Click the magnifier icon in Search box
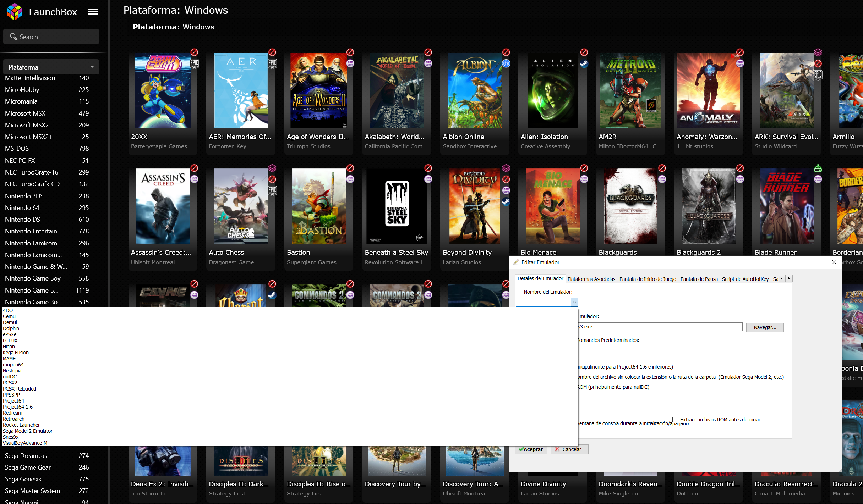 (13, 37)
